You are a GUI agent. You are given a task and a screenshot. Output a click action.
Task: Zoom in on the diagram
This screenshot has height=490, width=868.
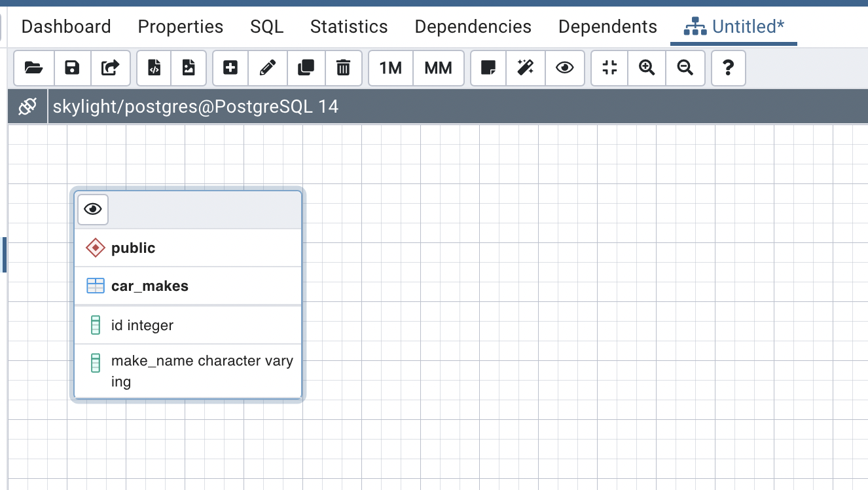point(647,67)
